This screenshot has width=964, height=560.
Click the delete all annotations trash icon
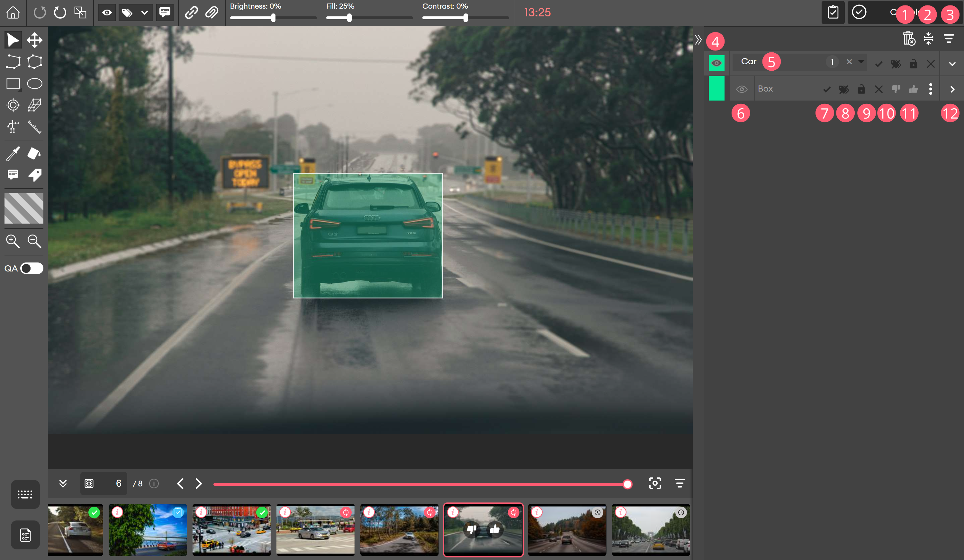tap(909, 39)
